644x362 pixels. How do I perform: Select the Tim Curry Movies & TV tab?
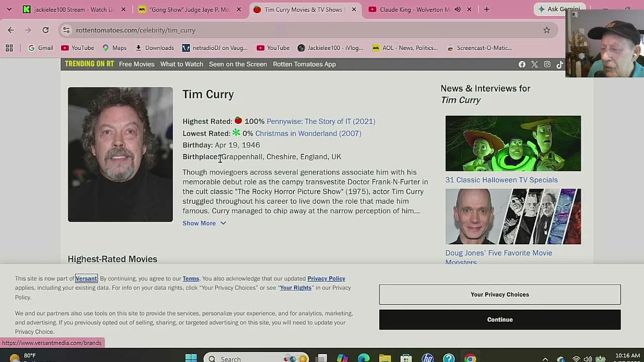click(304, 10)
